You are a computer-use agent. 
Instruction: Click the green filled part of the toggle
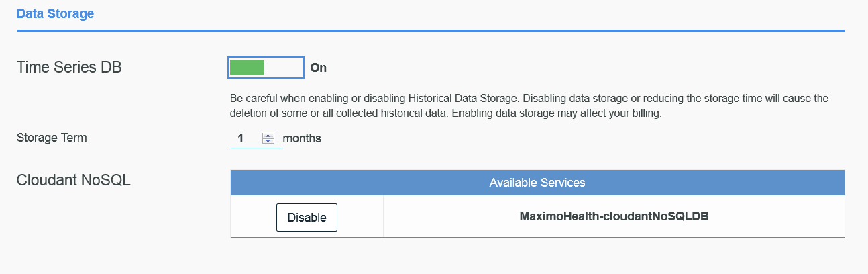coord(247,67)
